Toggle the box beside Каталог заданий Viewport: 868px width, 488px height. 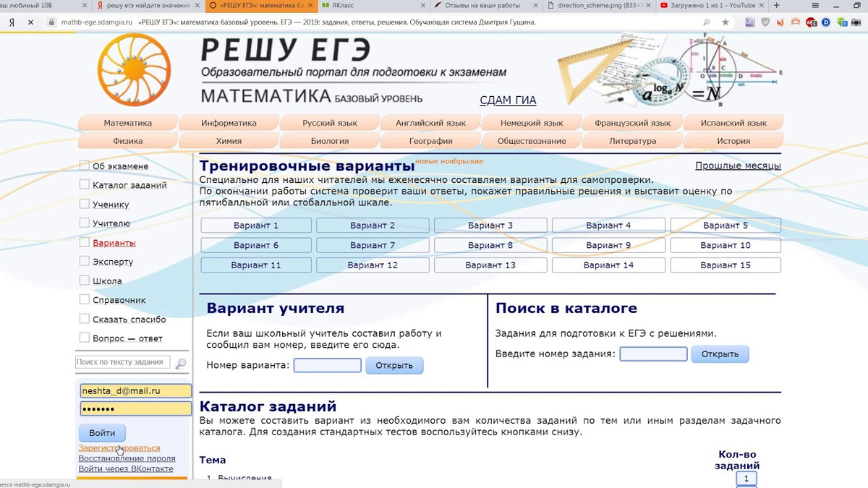[85, 184]
